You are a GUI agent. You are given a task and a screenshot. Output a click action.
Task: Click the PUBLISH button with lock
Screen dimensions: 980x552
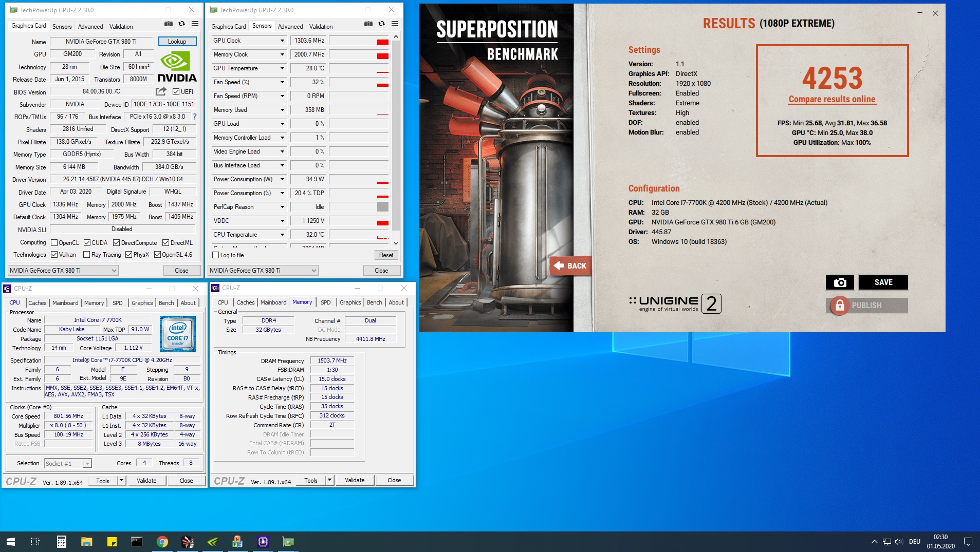pos(867,305)
